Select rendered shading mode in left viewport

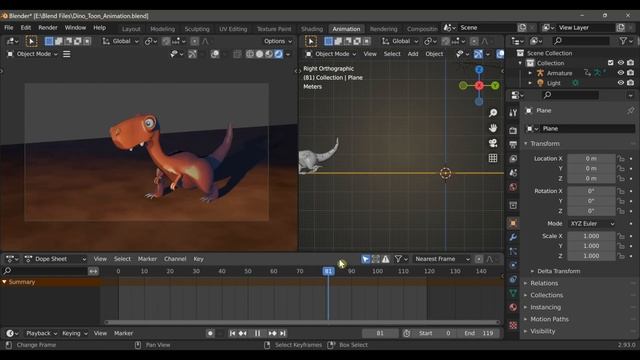278,54
